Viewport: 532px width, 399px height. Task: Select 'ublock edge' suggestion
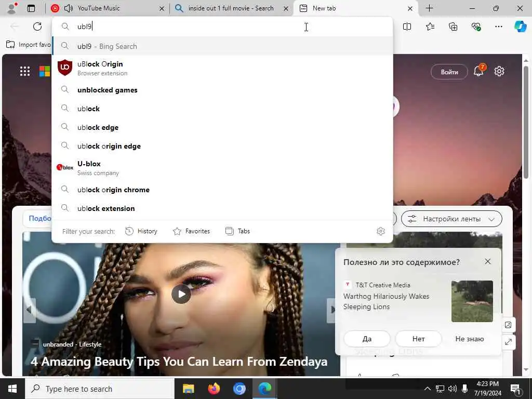[222, 127]
